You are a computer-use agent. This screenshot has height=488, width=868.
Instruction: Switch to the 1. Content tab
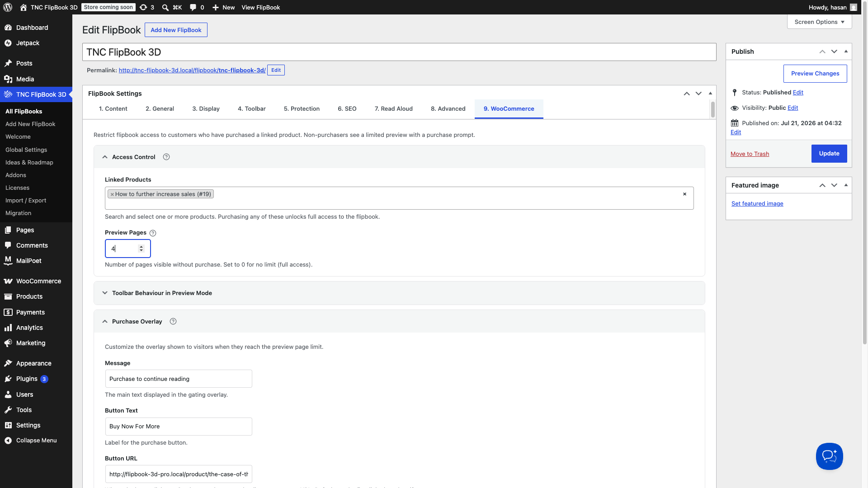tap(113, 109)
